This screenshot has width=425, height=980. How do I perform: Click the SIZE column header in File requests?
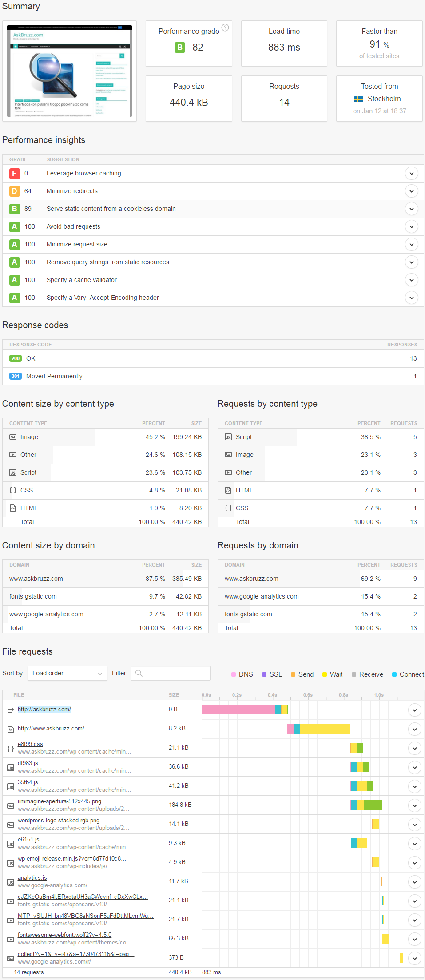pyautogui.click(x=174, y=695)
